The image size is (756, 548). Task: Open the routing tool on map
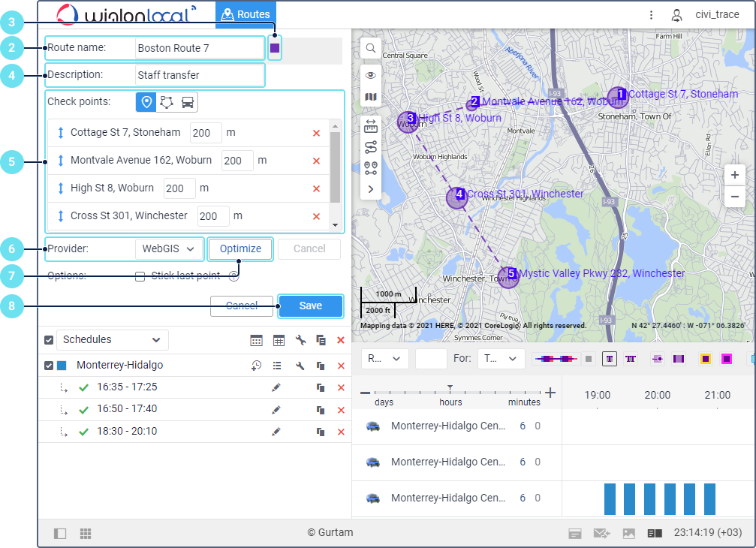coord(370,147)
